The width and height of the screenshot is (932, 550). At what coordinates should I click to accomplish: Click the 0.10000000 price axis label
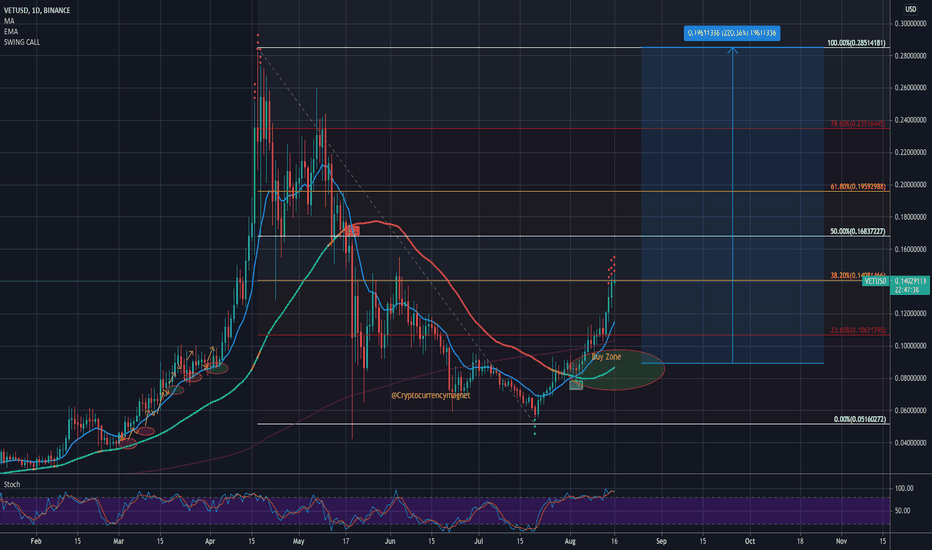[x=910, y=345]
